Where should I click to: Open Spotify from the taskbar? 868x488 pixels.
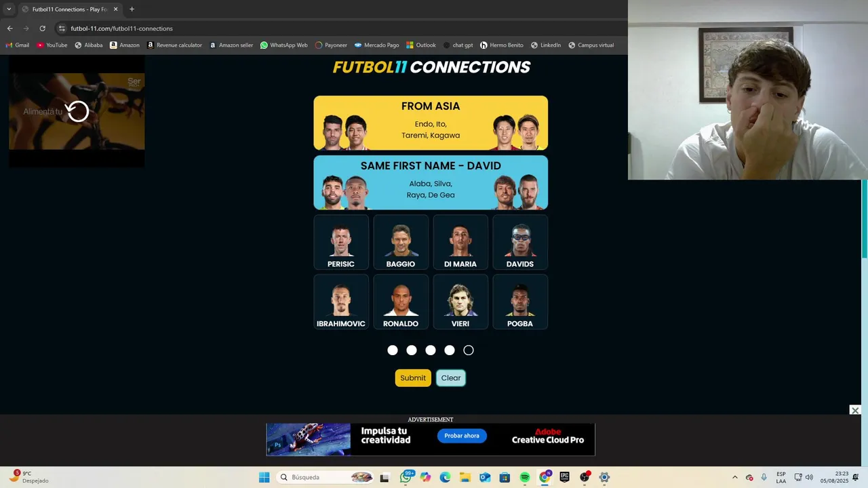[525, 477]
